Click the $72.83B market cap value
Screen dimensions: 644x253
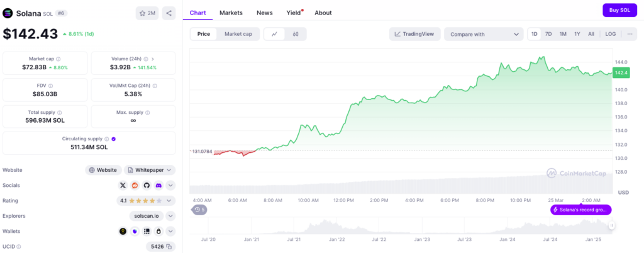pos(34,67)
